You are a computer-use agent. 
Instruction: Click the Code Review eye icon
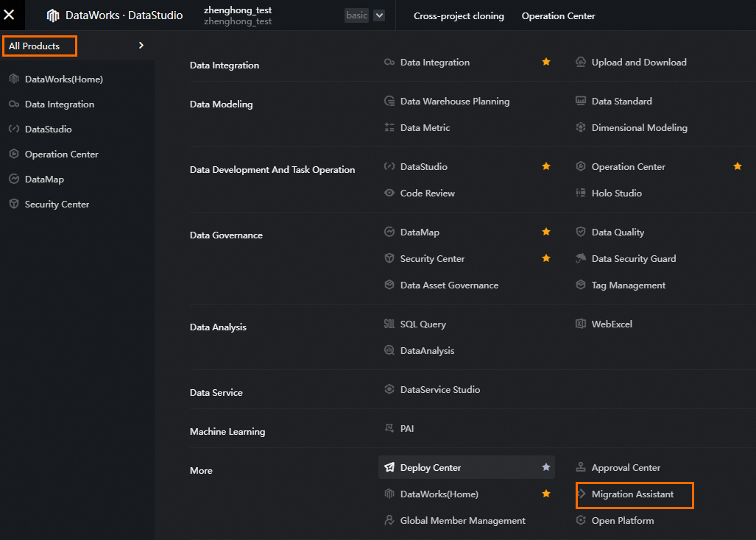(389, 193)
